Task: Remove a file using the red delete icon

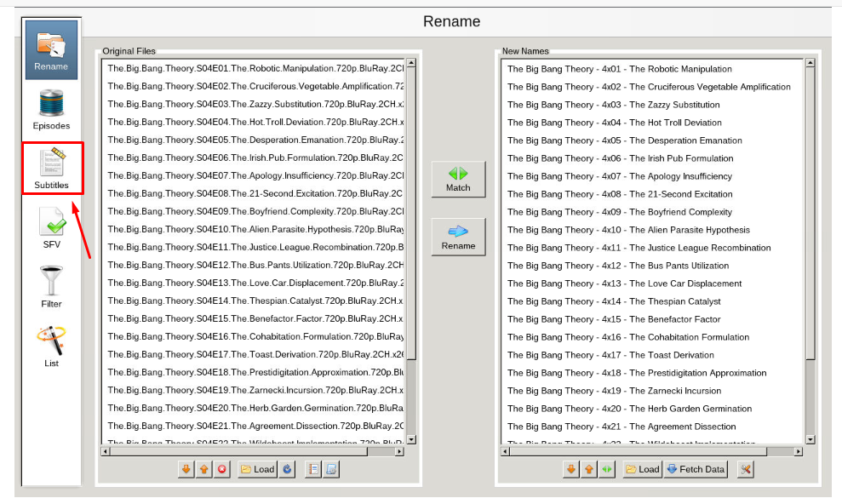Action: tap(222, 468)
